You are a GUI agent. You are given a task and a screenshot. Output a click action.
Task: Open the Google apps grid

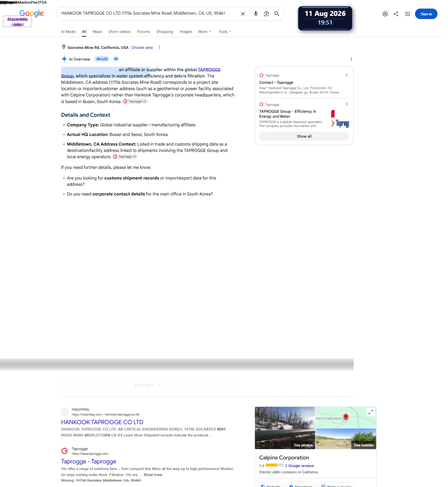click(x=407, y=14)
